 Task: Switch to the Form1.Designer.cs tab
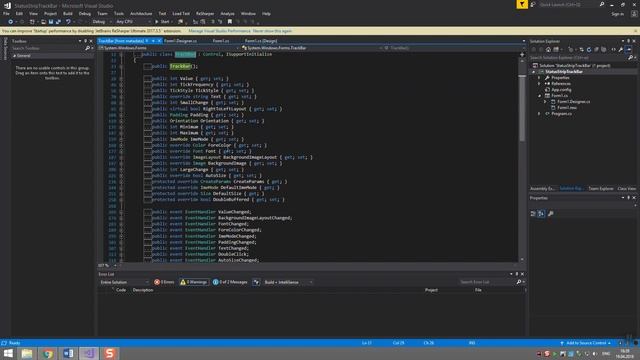180,41
